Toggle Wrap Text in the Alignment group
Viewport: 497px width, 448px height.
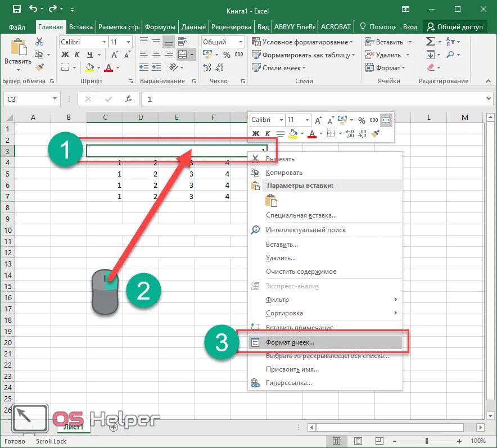183,41
